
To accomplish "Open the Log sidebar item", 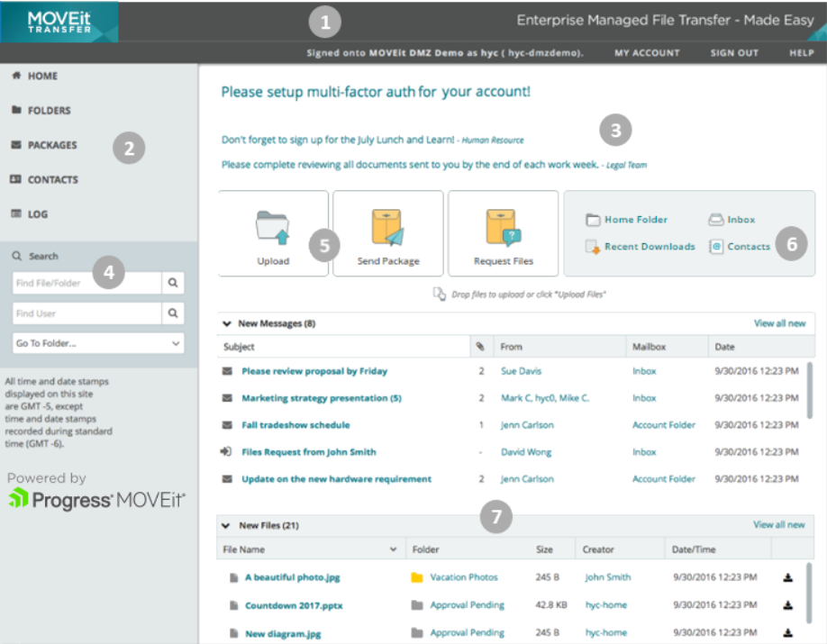I will pyautogui.click(x=37, y=214).
